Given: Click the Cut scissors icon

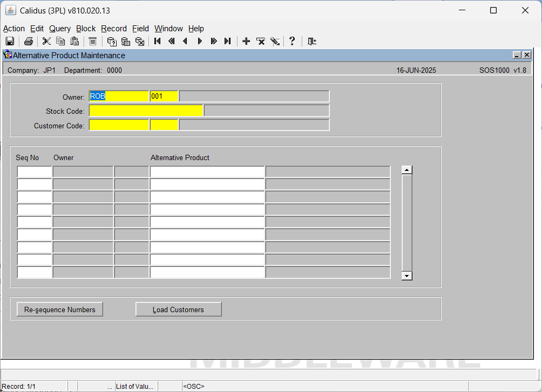Looking at the screenshot, I should click(x=46, y=42).
